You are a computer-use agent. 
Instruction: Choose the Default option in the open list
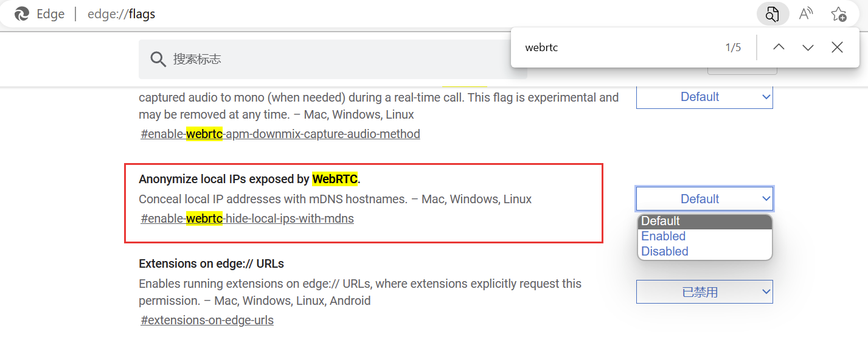click(704, 221)
